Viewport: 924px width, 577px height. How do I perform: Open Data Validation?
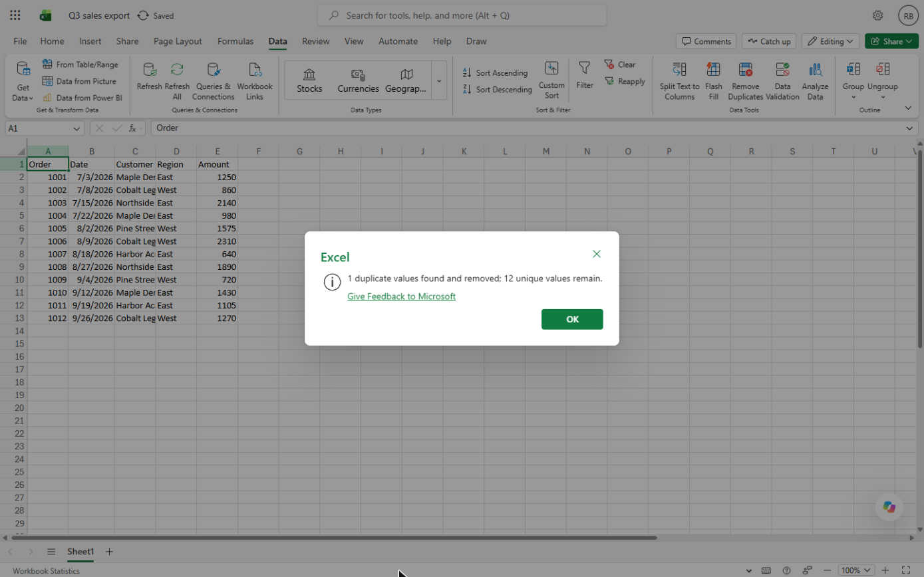(782, 81)
